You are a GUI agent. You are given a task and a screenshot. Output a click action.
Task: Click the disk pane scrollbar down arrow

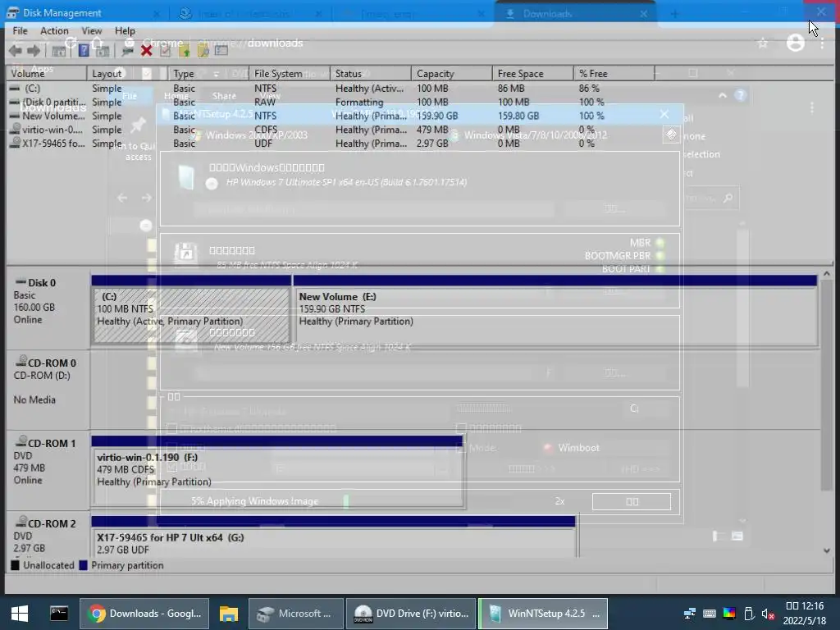coord(827,550)
